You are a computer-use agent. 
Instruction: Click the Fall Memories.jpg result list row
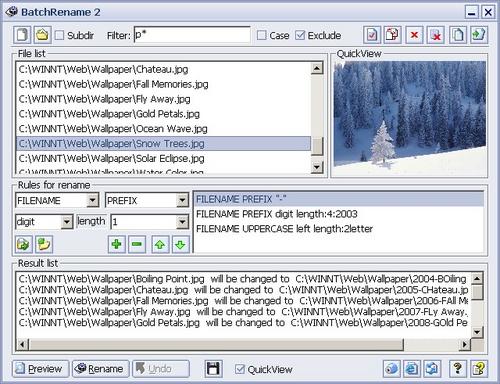click(243, 301)
